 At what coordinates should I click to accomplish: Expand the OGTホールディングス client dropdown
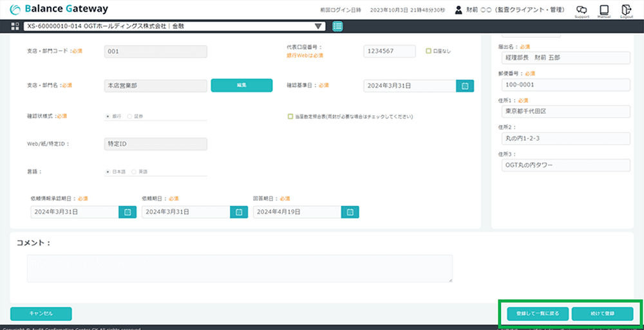click(x=318, y=26)
